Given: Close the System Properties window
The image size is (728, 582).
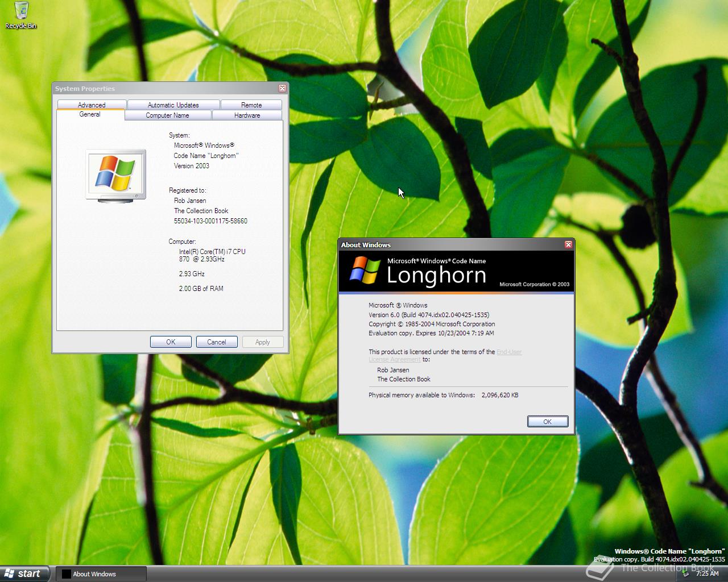Looking at the screenshot, I should pyautogui.click(x=282, y=88).
